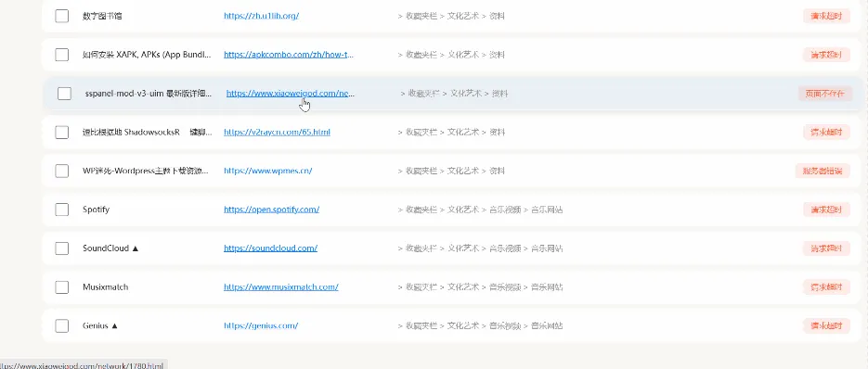Select the Musixmatch row checkbox
Viewport: 868px width, 369px height.
coord(61,287)
